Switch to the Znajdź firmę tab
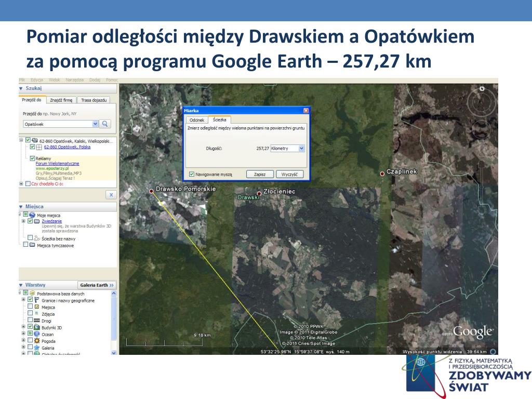Screen dimensions: 532x399 coord(61,100)
